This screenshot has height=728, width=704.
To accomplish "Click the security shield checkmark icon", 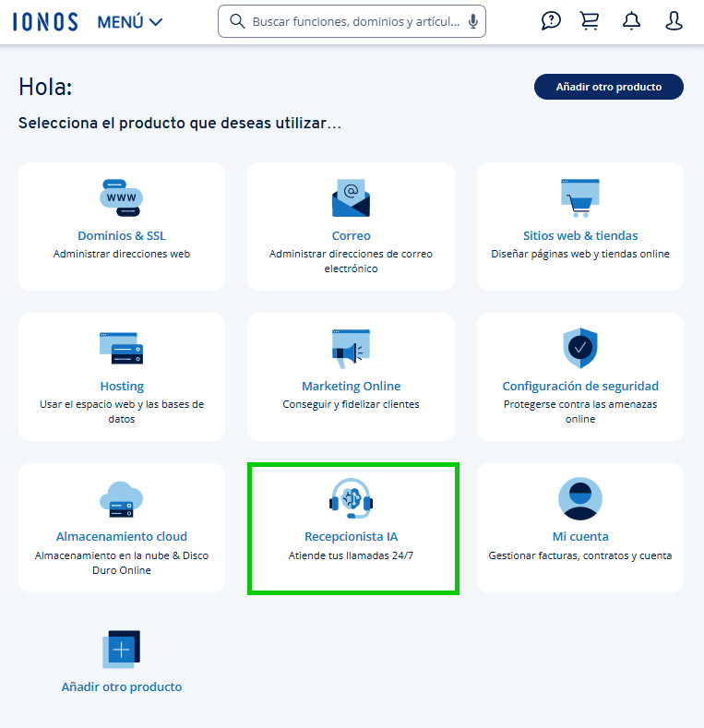I will (580, 348).
